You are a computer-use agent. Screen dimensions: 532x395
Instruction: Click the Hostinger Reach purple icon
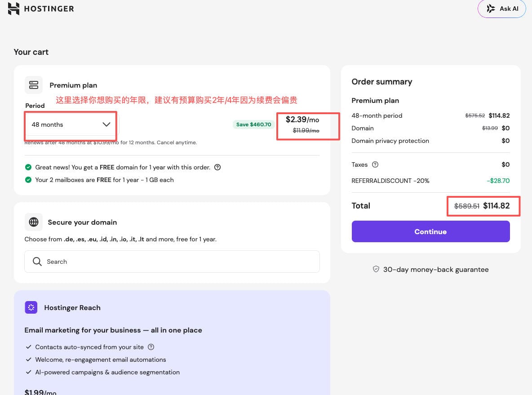[x=31, y=307]
